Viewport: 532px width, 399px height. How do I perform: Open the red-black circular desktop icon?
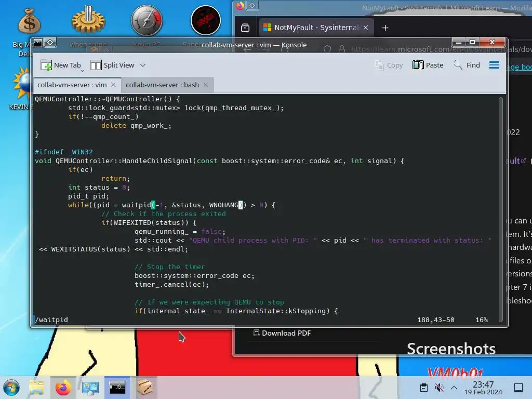click(x=206, y=20)
